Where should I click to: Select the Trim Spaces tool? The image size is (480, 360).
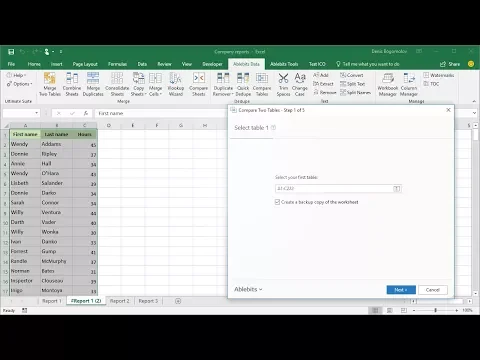283,84
